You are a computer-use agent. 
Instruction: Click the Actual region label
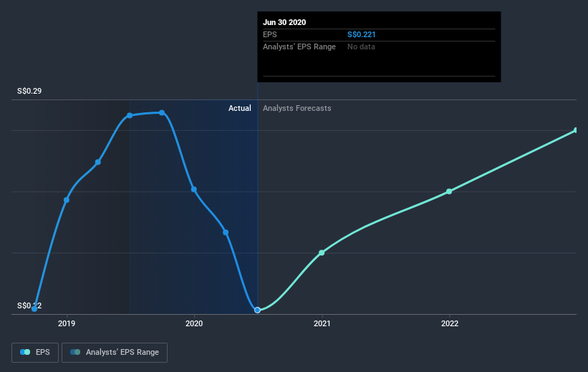coord(240,108)
